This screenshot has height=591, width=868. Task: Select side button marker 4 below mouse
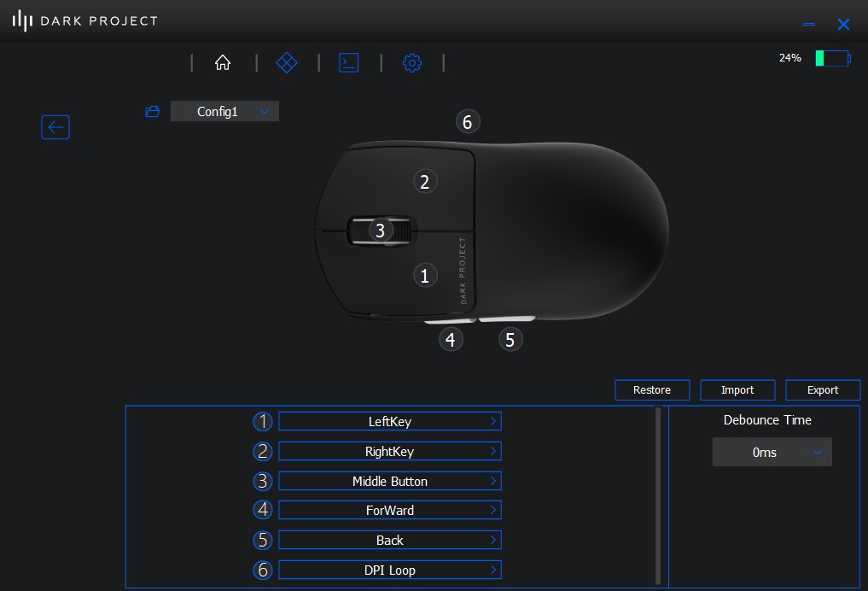click(x=451, y=340)
